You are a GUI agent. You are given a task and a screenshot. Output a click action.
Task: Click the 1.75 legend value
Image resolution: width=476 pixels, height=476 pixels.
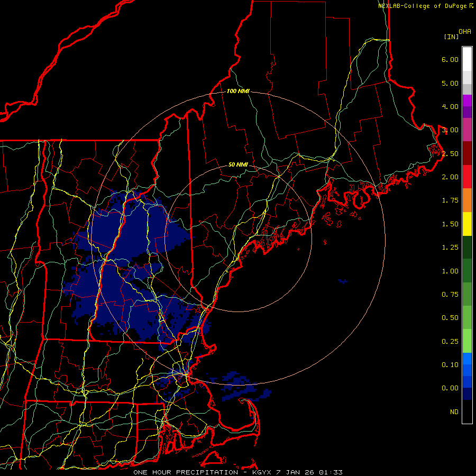[450, 200]
